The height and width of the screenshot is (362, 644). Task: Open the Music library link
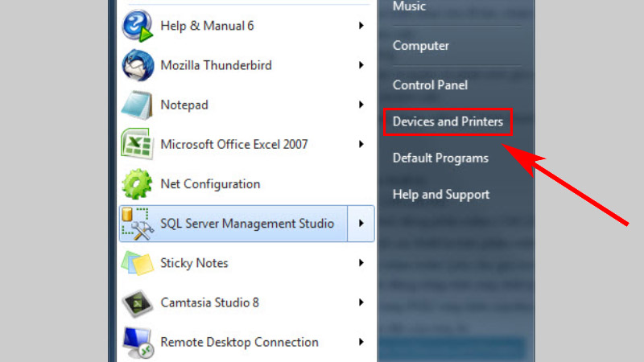409,7
